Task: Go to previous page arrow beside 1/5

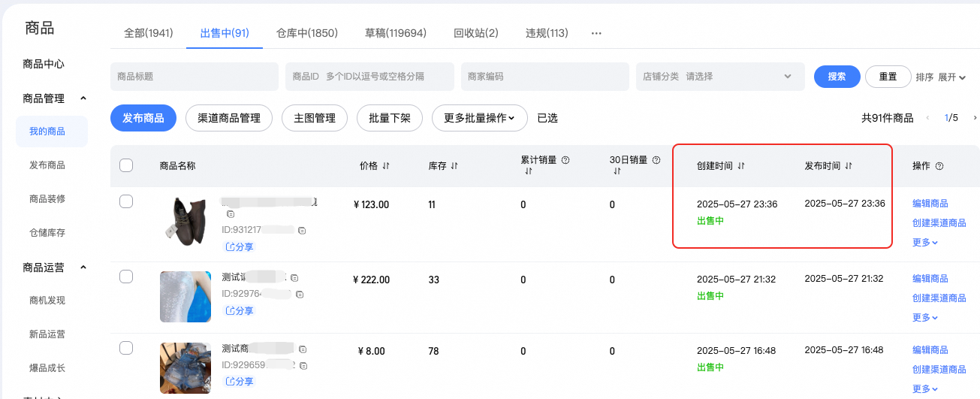Action: (x=927, y=118)
